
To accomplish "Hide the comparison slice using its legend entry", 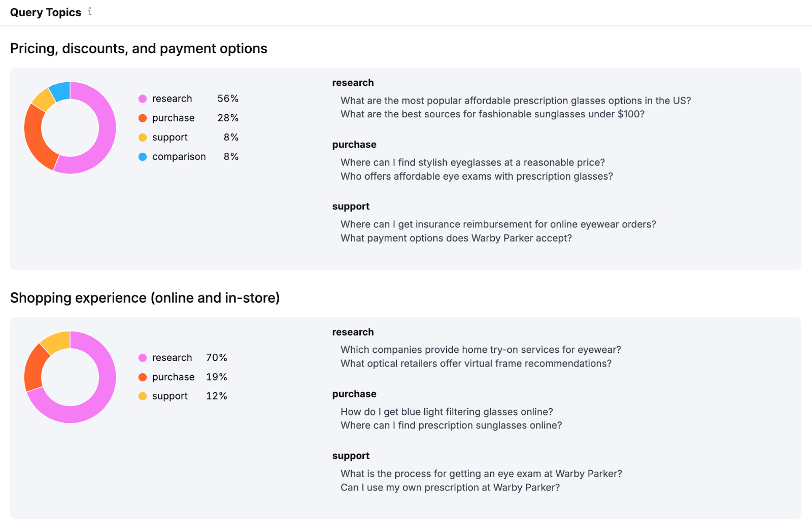I will (x=179, y=156).
